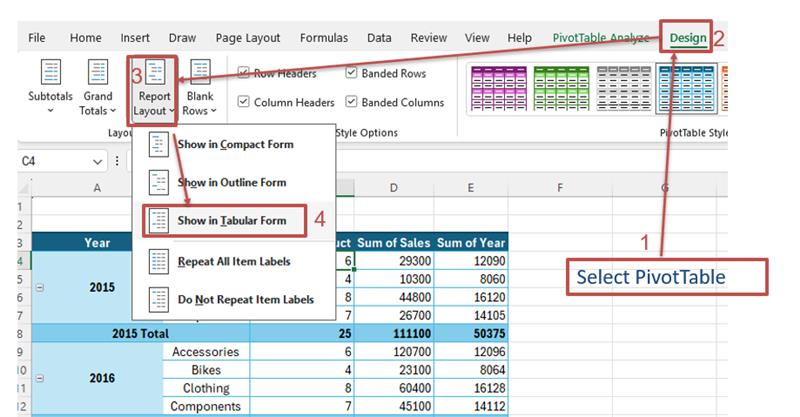Apply the blue PivotTable style
The height and width of the screenshot is (417, 800).
686,88
